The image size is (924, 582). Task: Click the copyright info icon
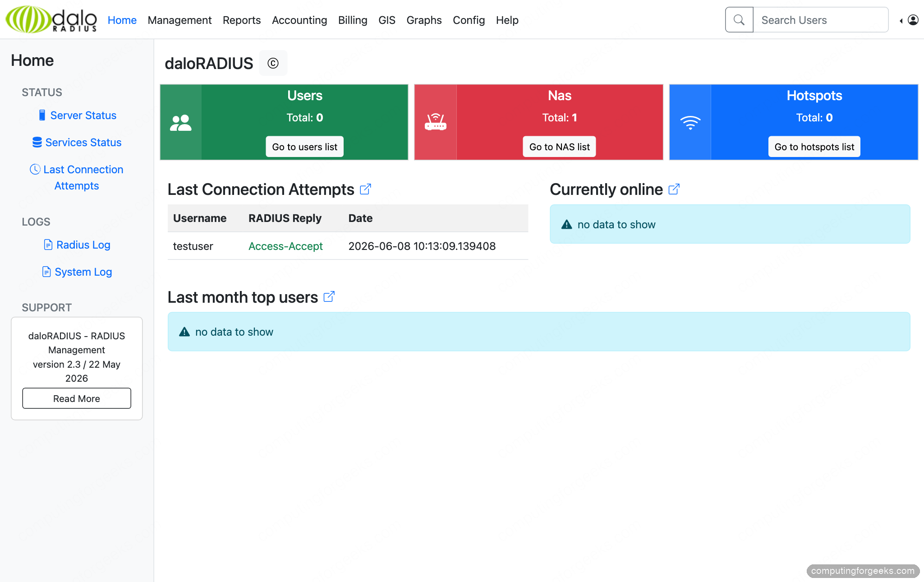pyautogui.click(x=273, y=63)
